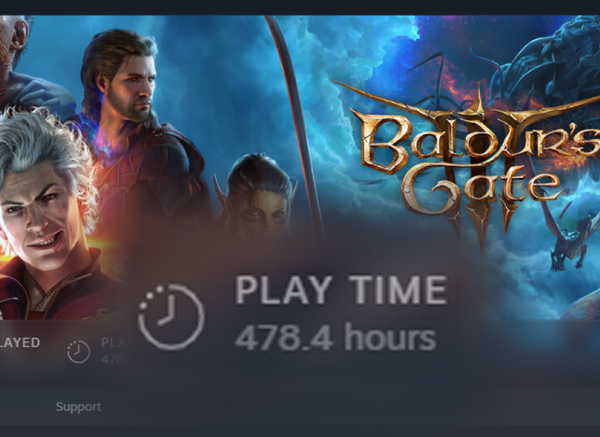Click the partially visible LAST PLAYED label
600x437 pixels.
(20, 342)
